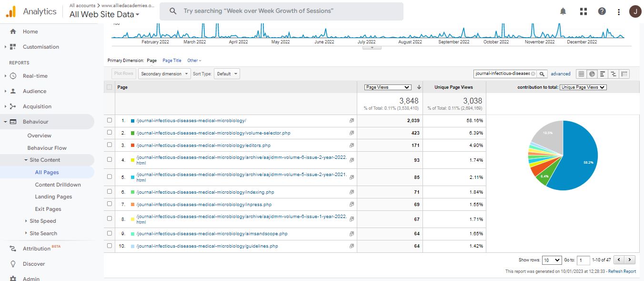Open the notifications bell icon
This screenshot has height=281, width=644.
(563, 11)
